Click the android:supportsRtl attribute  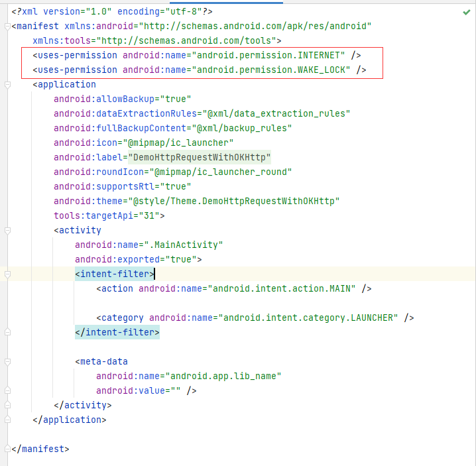pyautogui.click(x=123, y=186)
